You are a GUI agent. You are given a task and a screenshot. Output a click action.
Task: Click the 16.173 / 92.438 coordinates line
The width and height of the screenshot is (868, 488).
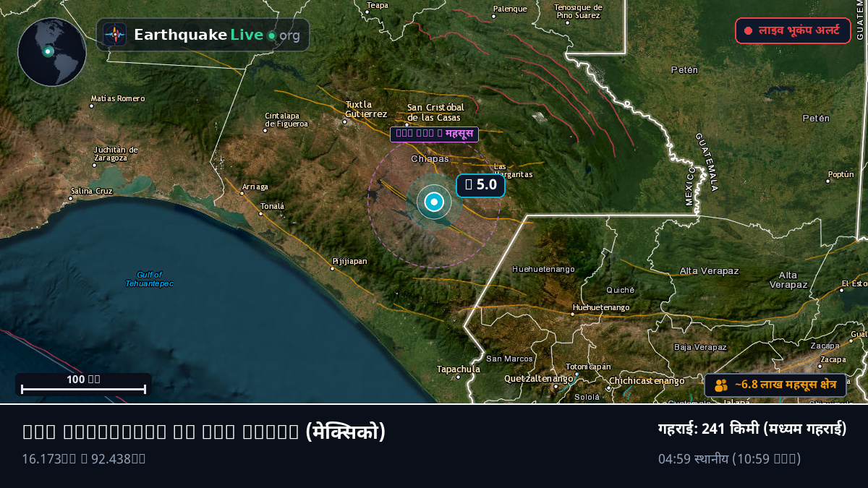click(84, 458)
